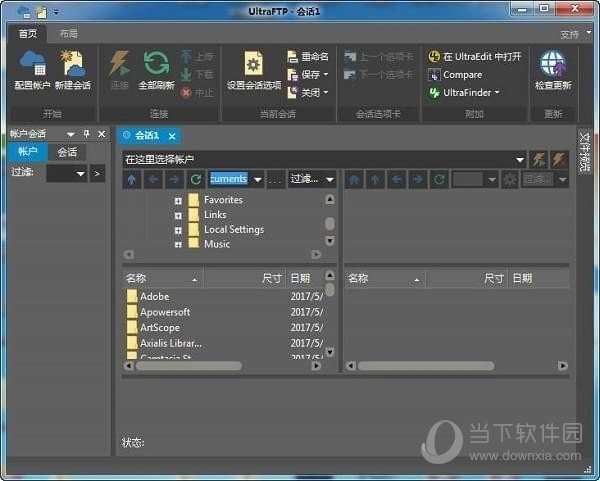
Task: Click the remote pane home icon
Action: 354,179
